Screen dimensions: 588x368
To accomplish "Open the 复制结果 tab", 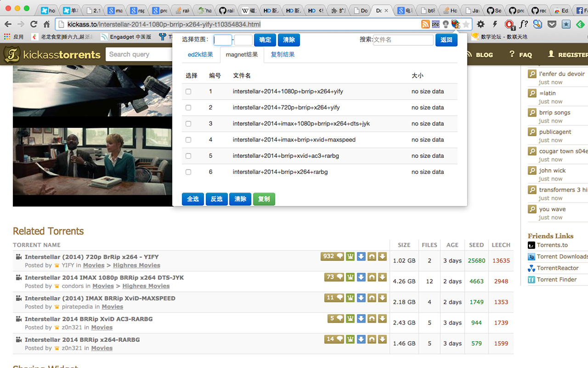I will 283,55.
